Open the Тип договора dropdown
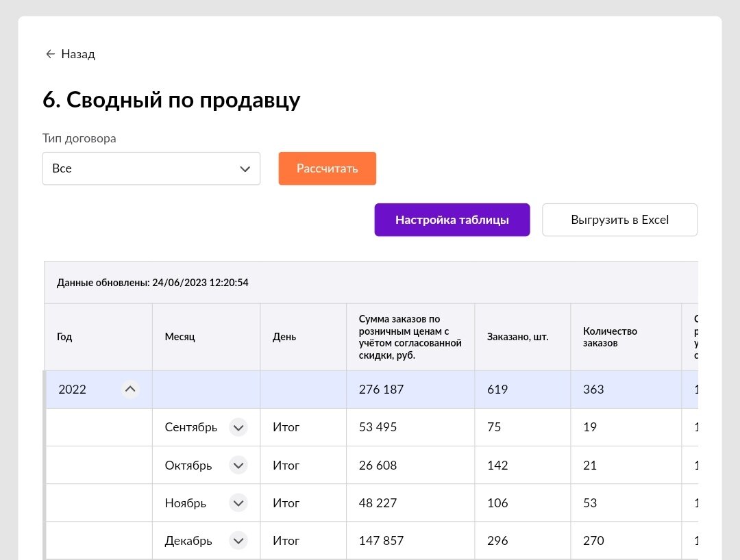 [151, 168]
